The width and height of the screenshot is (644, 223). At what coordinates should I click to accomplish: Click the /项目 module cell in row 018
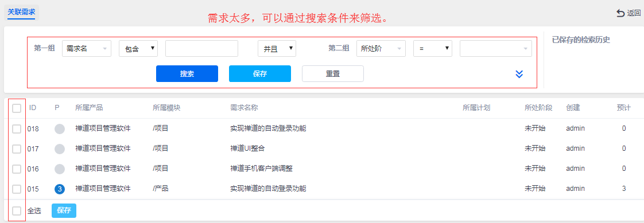(x=161, y=128)
